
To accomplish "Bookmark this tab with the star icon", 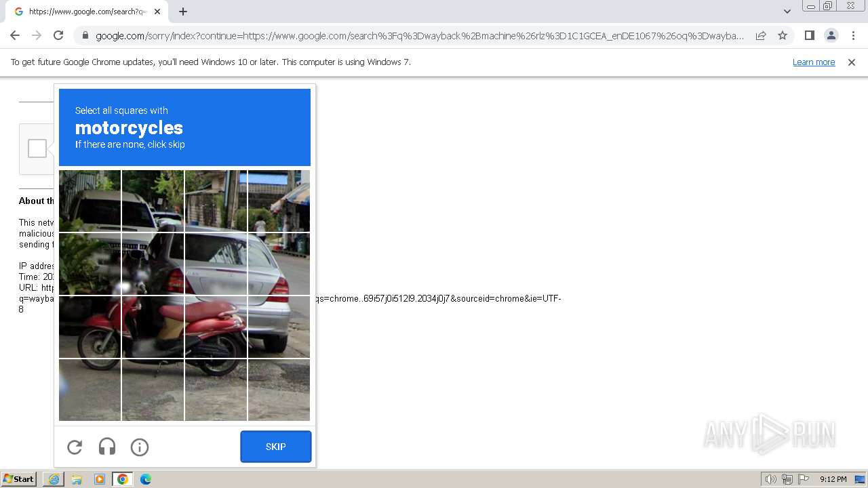I will [783, 35].
